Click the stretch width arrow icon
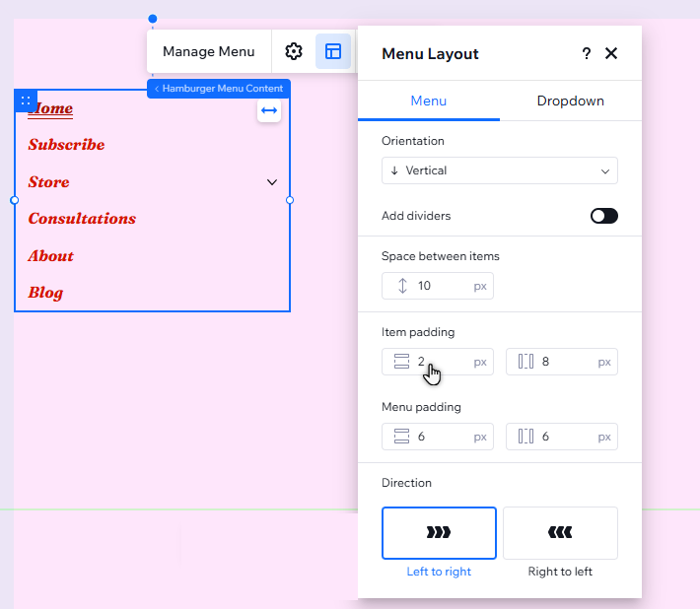The height and width of the screenshot is (609, 700). 269,110
